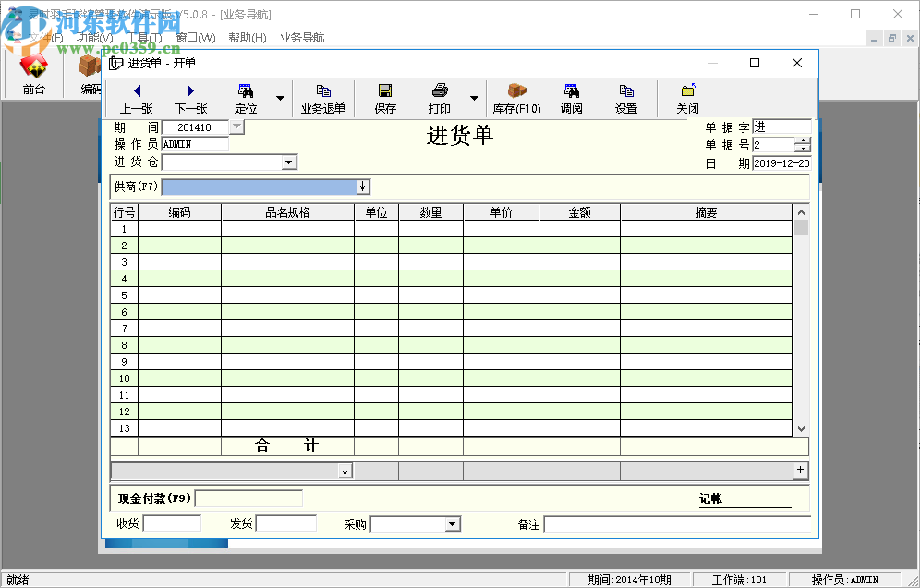Click the 发货 input field

point(286,523)
